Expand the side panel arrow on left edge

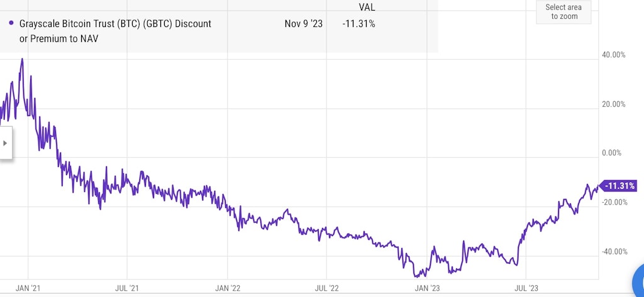click(x=6, y=143)
